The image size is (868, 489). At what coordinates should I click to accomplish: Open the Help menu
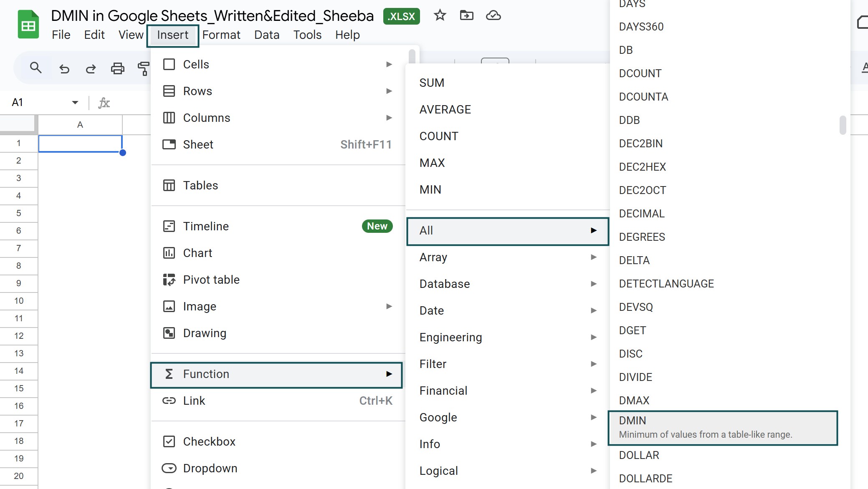pos(347,35)
